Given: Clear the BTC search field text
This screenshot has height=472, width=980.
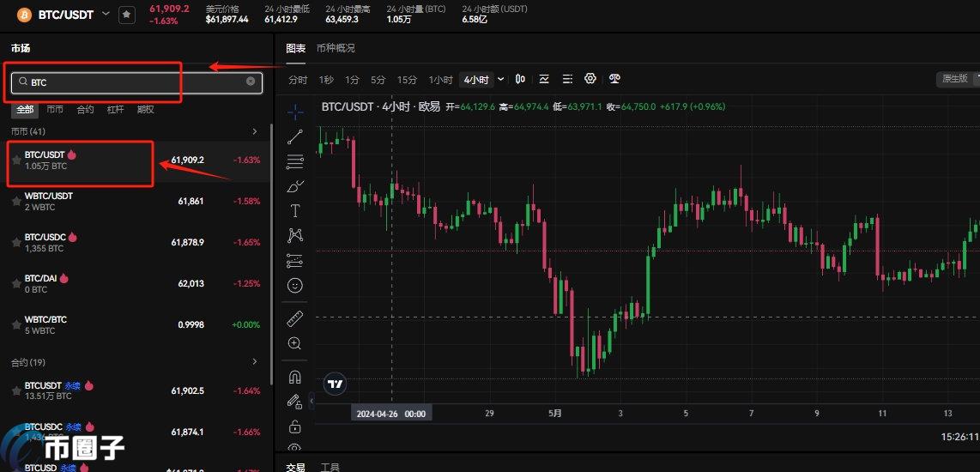Looking at the screenshot, I should pos(251,82).
